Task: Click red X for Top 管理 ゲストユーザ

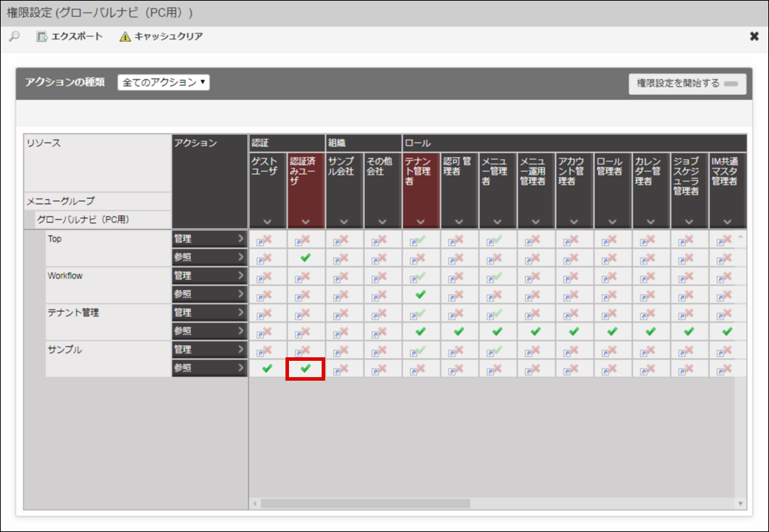Action: pos(267,239)
